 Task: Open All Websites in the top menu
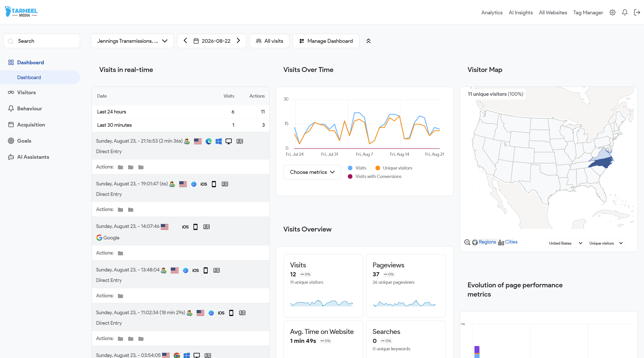coord(553,13)
